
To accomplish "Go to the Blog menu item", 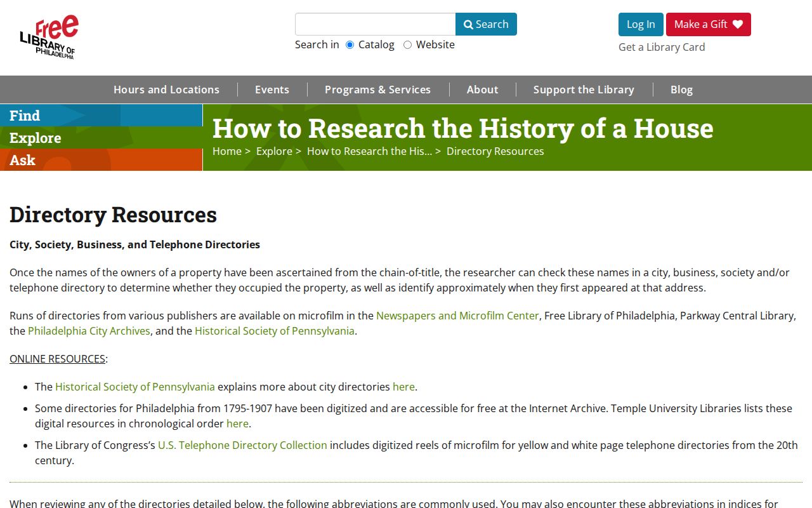I will (681, 90).
